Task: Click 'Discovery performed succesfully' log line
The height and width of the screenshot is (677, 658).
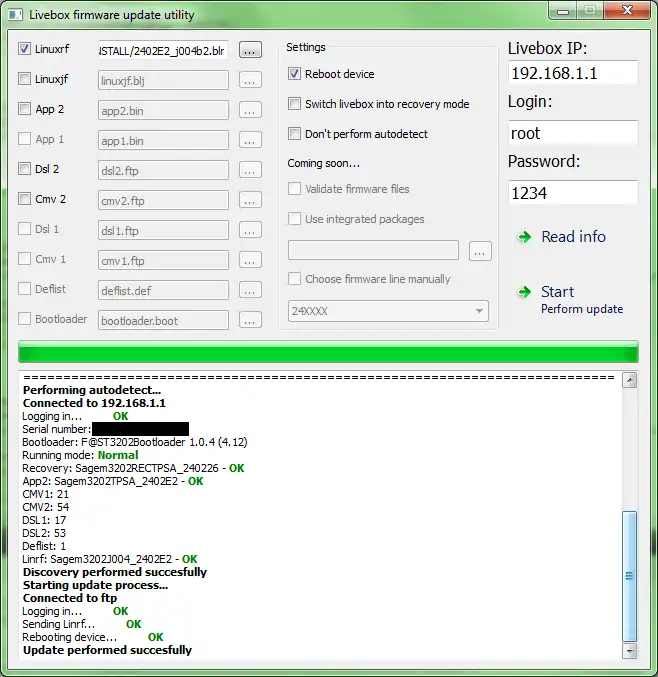Action: coord(114,572)
